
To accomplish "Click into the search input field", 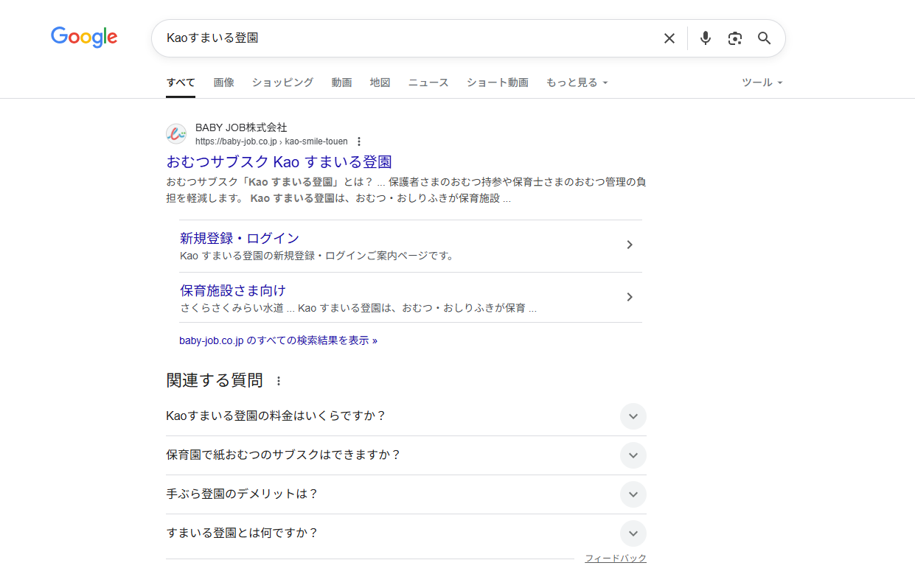I will 406,38.
